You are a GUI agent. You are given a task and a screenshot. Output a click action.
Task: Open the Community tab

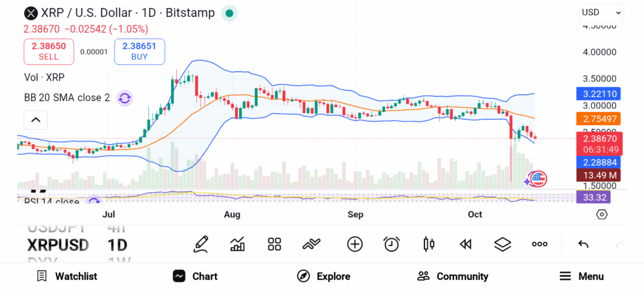pos(453,276)
